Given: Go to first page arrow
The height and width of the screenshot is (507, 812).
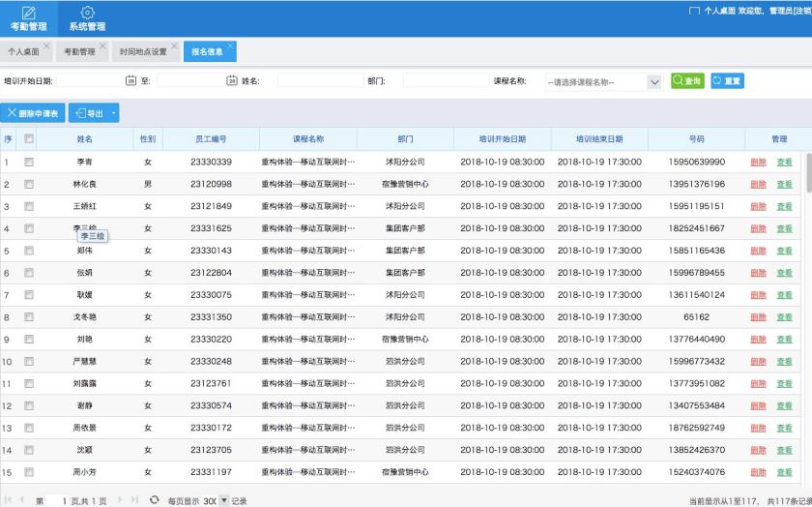Looking at the screenshot, I should [x=9, y=499].
